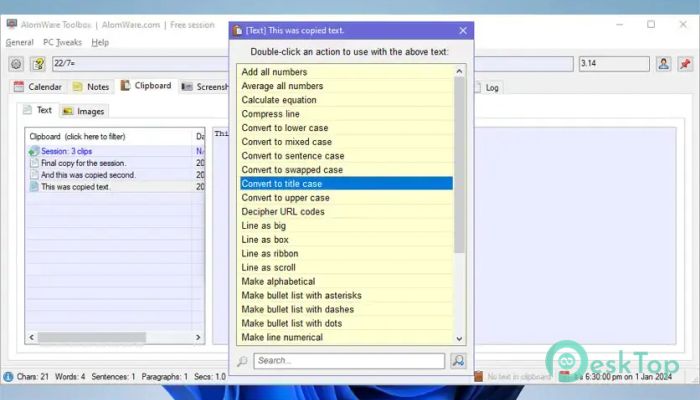This screenshot has height=400, width=700.
Task: Select action 'Decipher URL codes'
Action: click(346, 212)
